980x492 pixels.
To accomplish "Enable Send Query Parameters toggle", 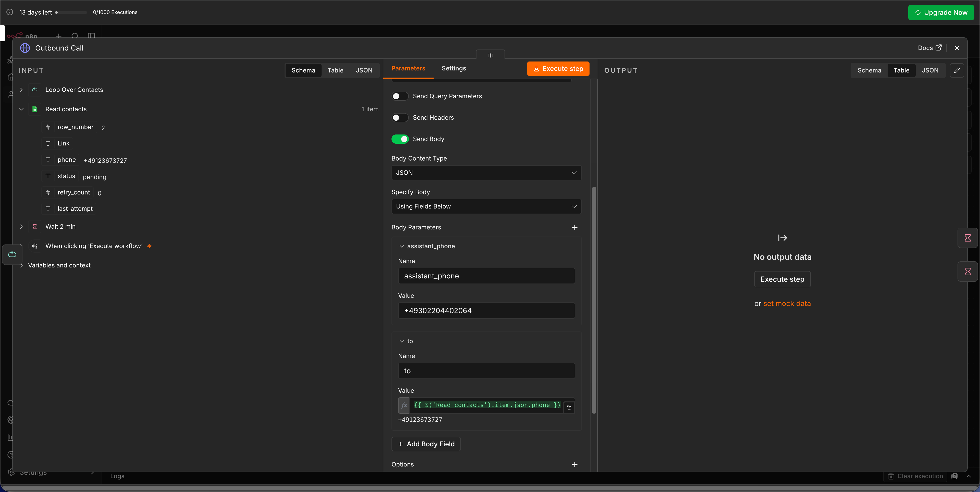I will click(400, 96).
